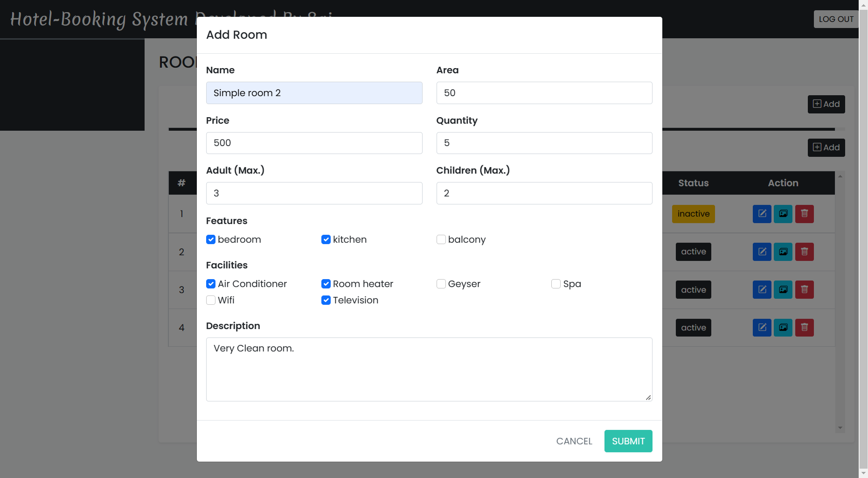
Task: Click the second Add plus icon
Action: point(826,148)
